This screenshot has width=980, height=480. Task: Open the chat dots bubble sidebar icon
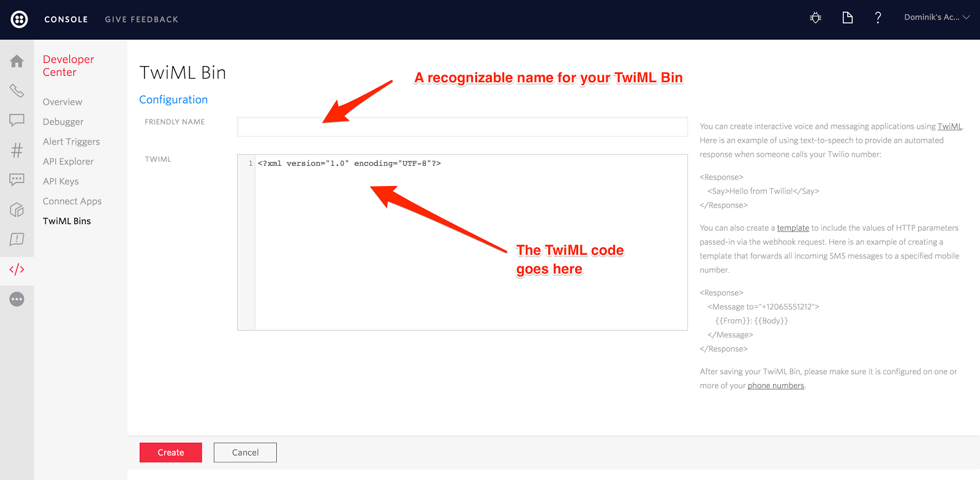(x=17, y=179)
